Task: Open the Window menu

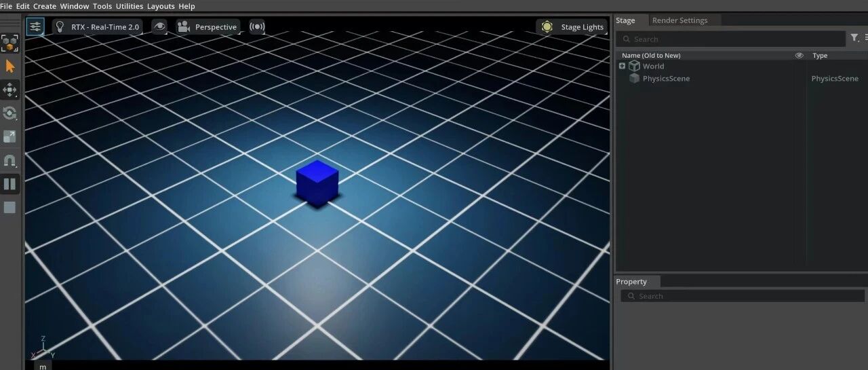Action: [x=75, y=6]
